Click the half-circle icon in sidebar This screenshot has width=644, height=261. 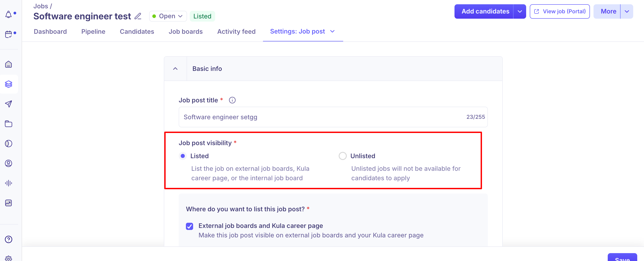9,144
